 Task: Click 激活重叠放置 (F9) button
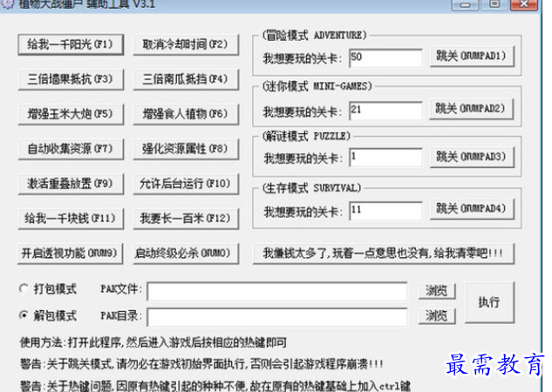tap(71, 184)
